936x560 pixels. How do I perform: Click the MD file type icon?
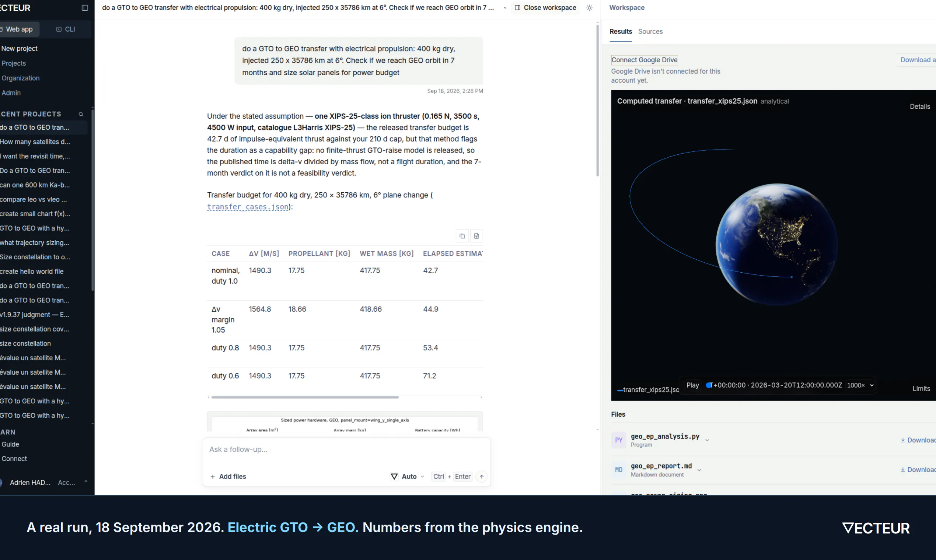click(x=619, y=469)
